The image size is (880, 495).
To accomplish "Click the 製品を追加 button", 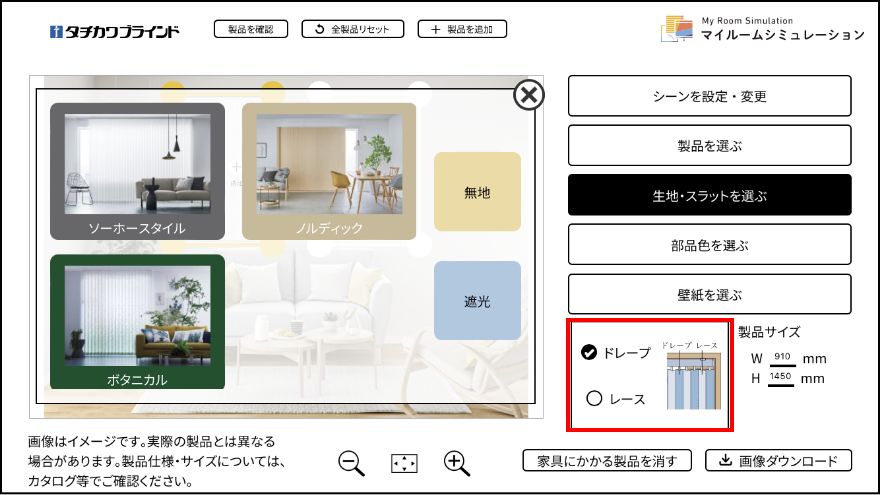I will tap(462, 30).
